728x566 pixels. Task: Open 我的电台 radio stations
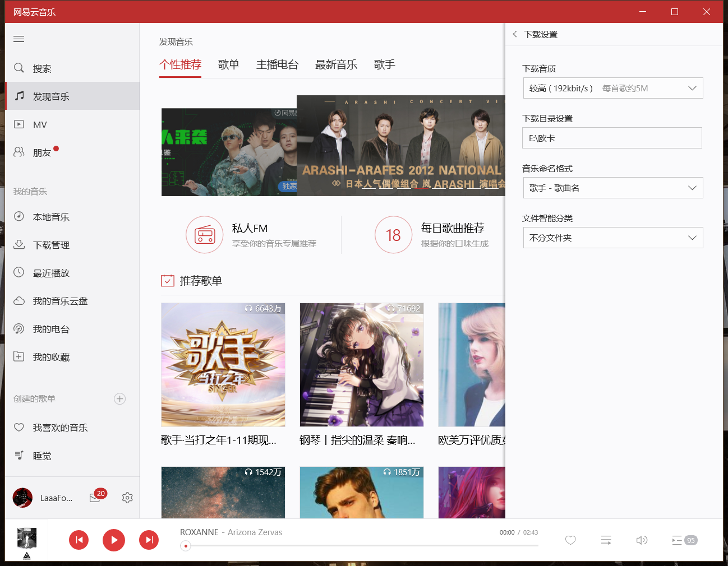(x=72, y=329)
